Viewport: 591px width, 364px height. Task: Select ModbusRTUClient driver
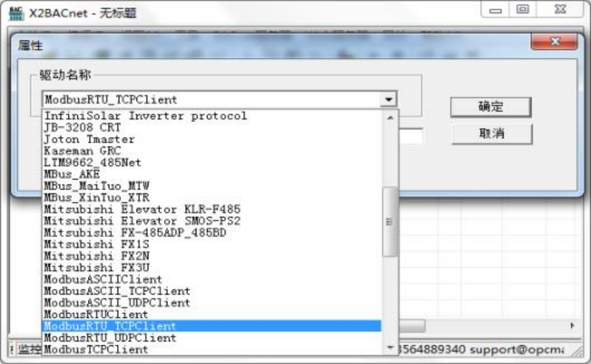pyautogui.click(x=212, y=314)
